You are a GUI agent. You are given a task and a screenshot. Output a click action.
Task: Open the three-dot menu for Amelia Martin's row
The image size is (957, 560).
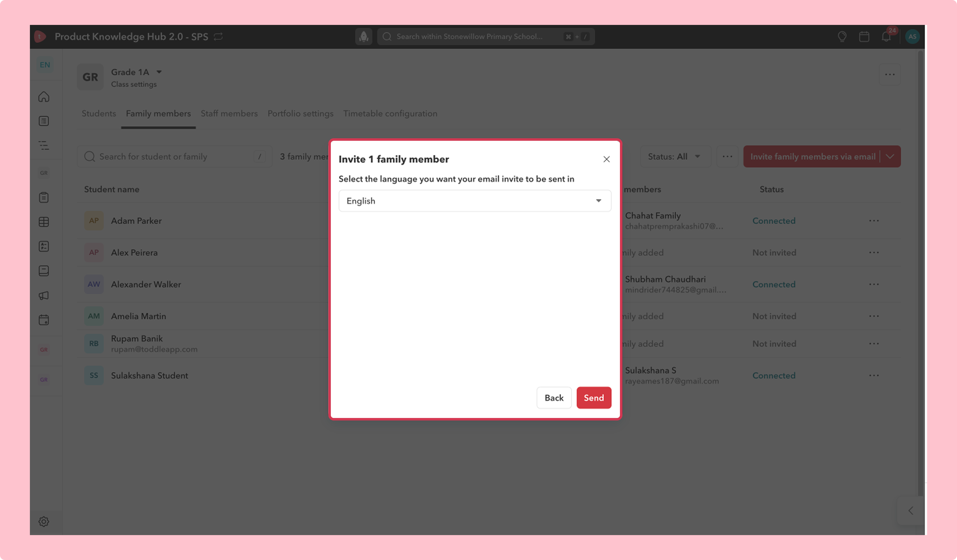pyautogui.click(x=874, y=316)
